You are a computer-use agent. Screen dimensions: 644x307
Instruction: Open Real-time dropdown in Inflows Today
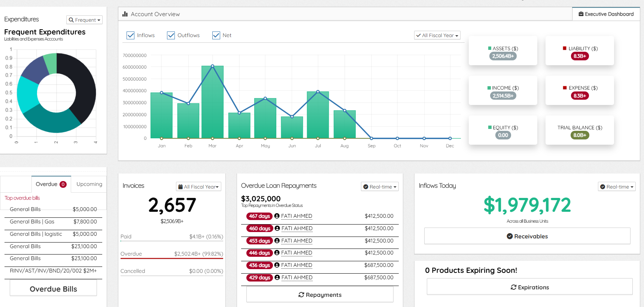pyautogui.click(x=617, y=187)
